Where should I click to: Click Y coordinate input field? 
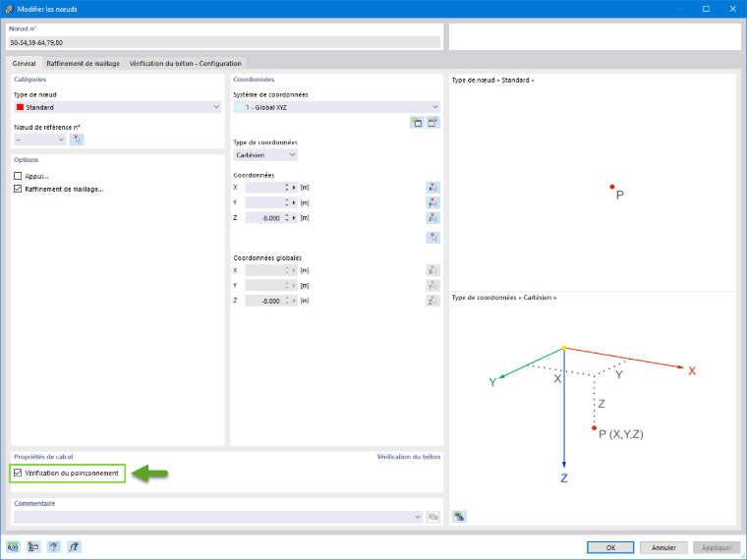click(264, 202)
